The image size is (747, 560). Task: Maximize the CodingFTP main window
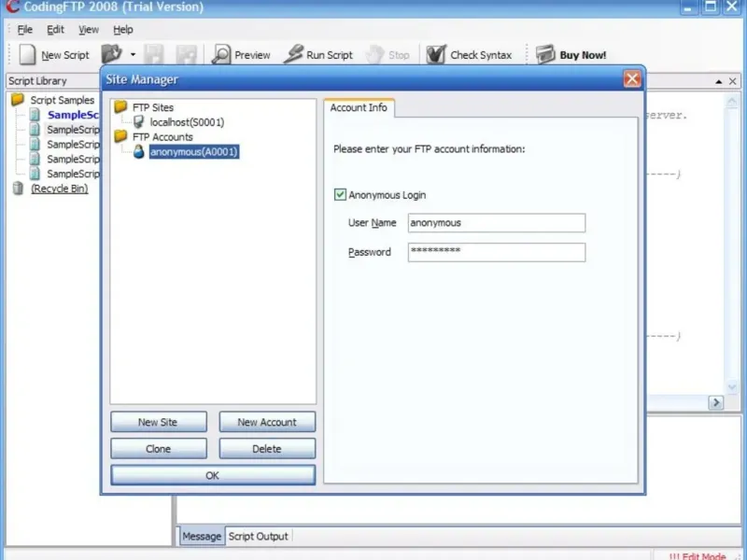pos(710,7)
